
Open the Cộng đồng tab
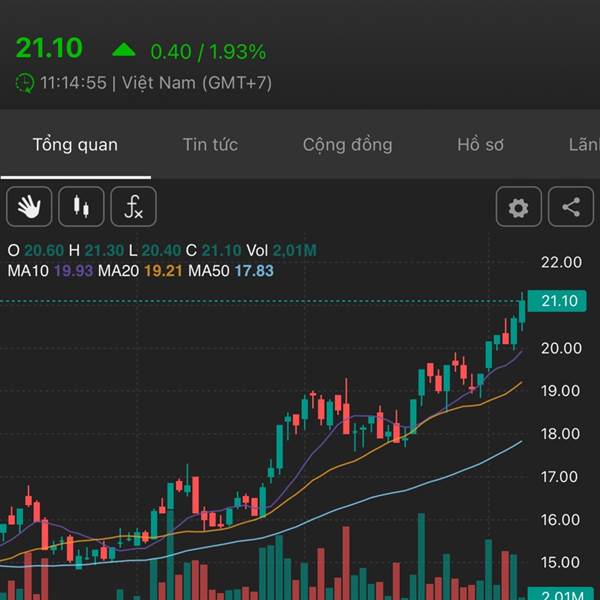click(347, 145)
